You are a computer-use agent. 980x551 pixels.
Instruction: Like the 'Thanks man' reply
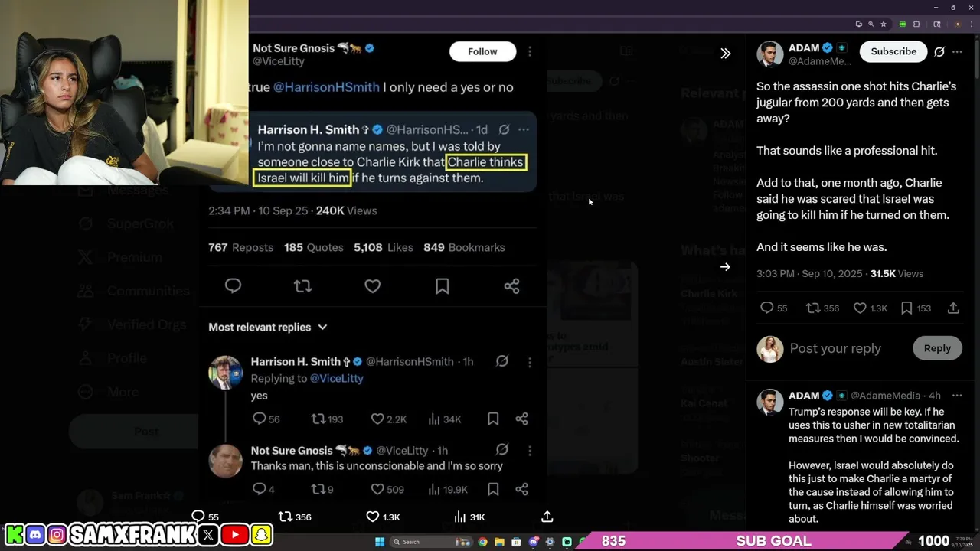[x=387, y=490]
